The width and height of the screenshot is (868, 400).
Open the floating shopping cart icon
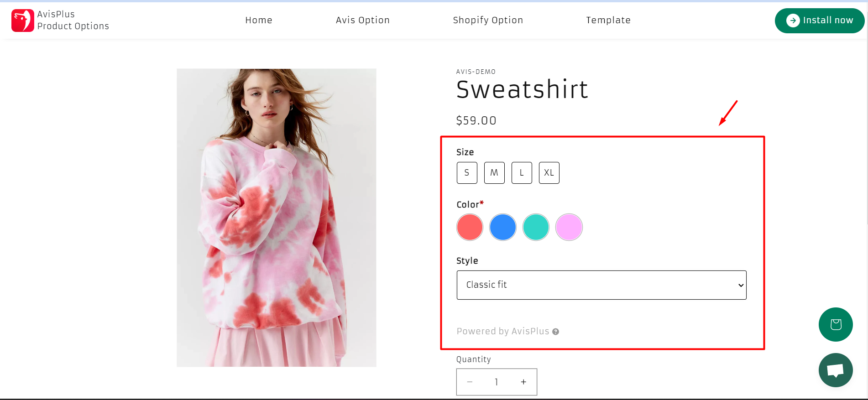tap(836, 324)
